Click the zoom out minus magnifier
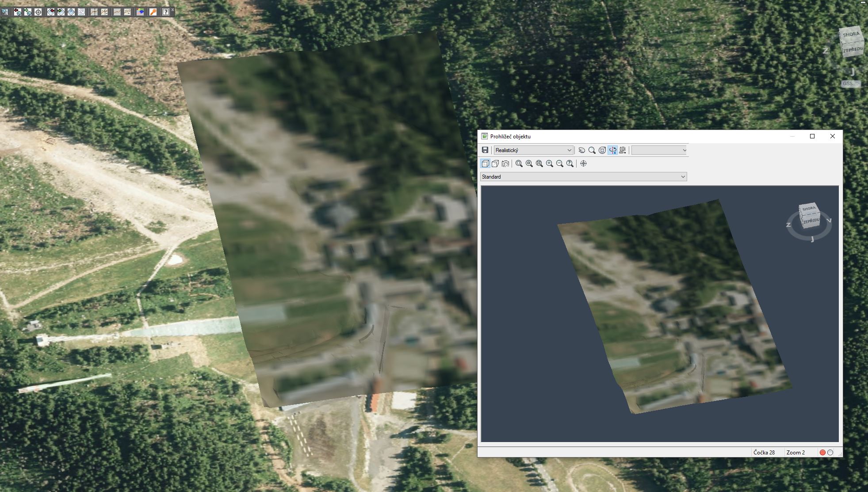Screen dimensions: 868x492 (560, 164)
